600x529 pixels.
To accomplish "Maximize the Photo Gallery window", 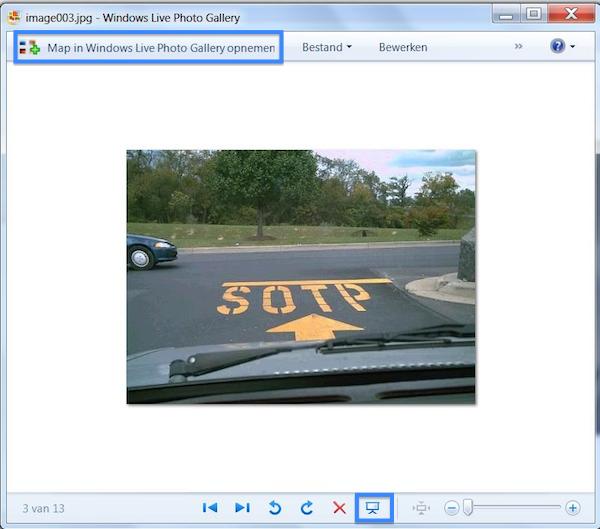I will coord(533,15).
